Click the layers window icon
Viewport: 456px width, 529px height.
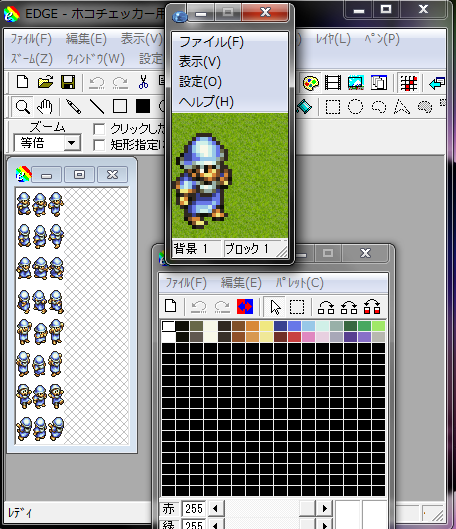[x=378, y=83]
